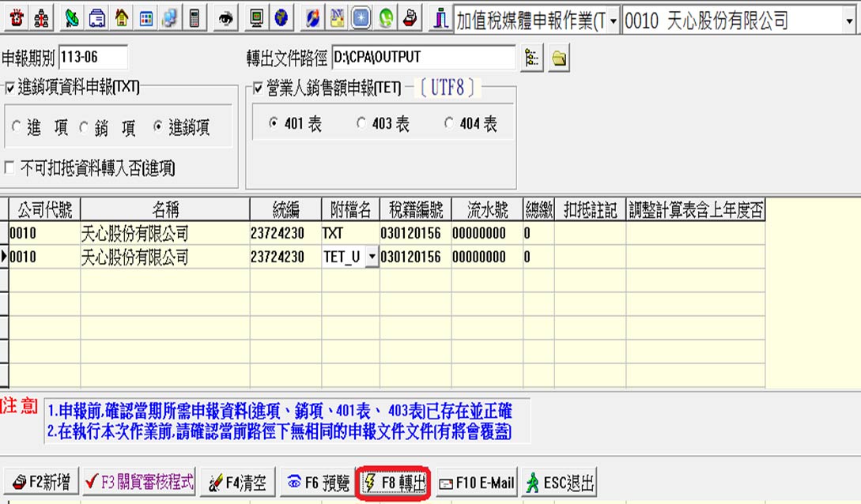Click the calculator icon in the toolbar

tap(194, 18)
